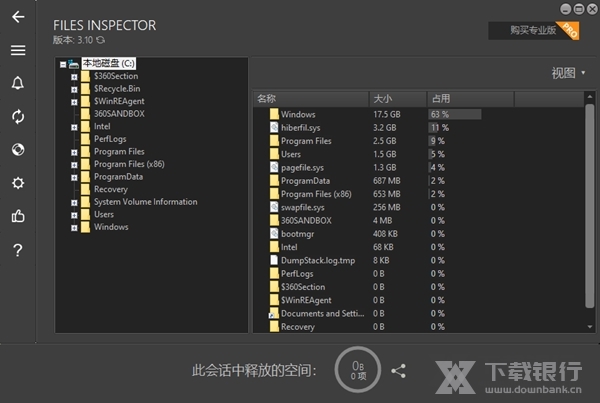Select Recovery in the folder tree
This screenshot has width=600, height=403.
pos(111,189)
